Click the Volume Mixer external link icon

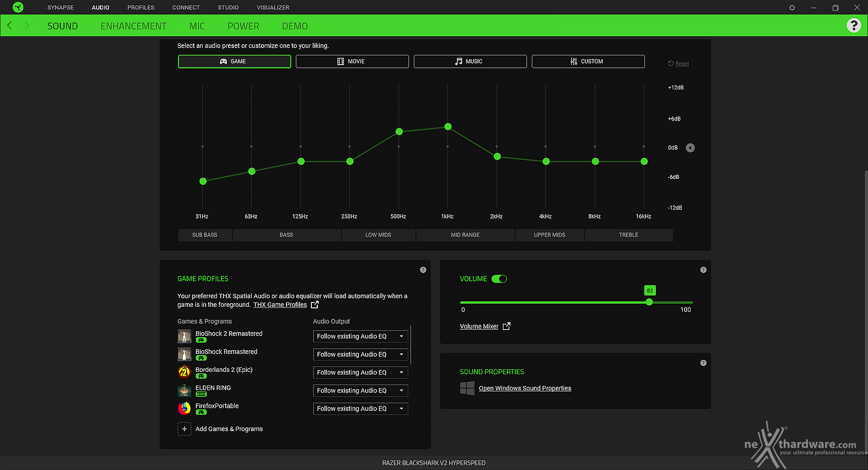click(507, 326)
